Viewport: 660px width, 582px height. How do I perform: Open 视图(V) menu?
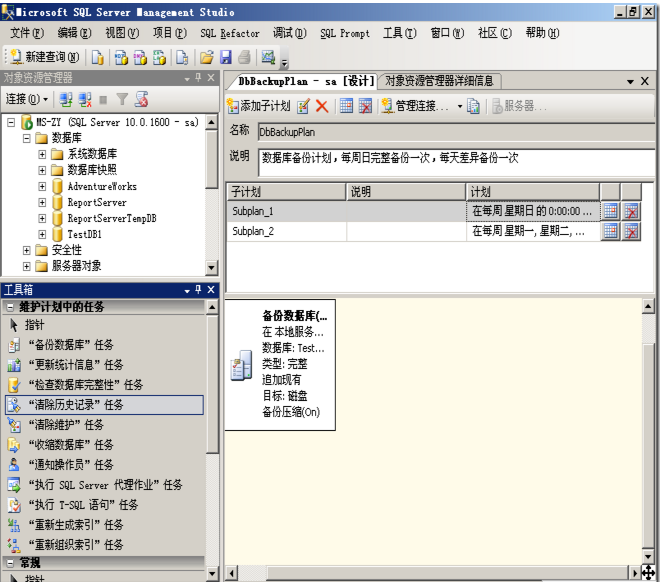122,33
